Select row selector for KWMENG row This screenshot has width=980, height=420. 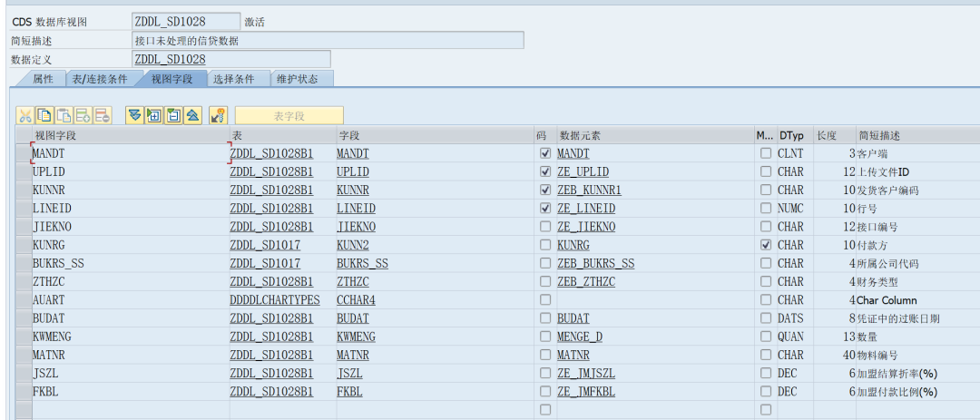23,337
